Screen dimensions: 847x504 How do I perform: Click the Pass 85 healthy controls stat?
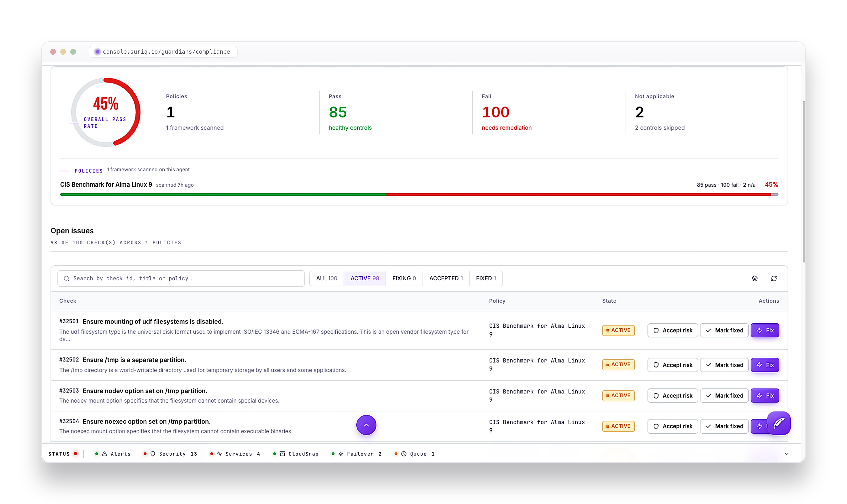point(350,112)
